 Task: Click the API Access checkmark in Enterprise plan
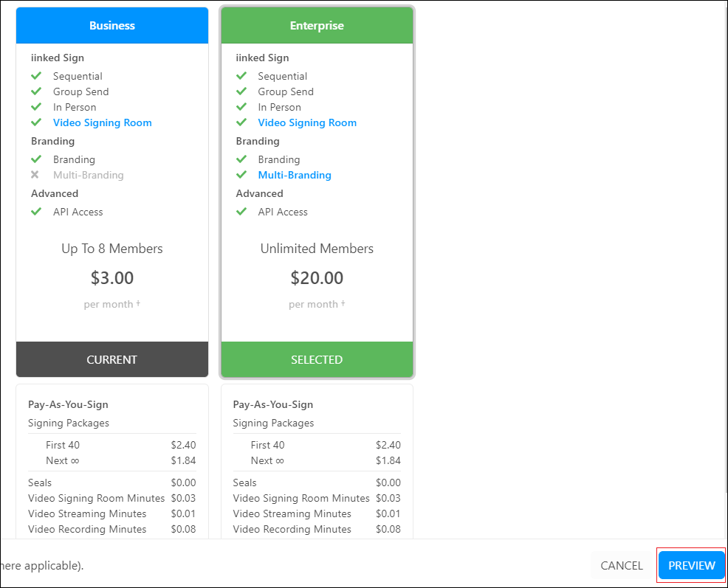coord(241,212)
